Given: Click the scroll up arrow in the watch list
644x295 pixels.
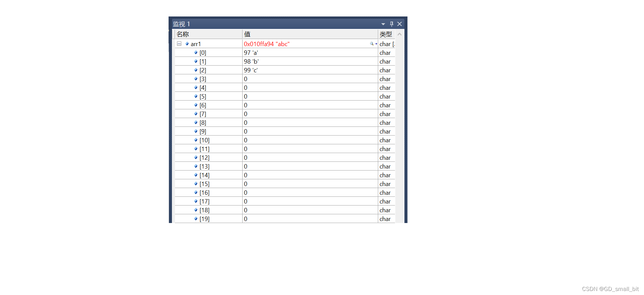Looking at the screenshot, I should coord(399,34).
